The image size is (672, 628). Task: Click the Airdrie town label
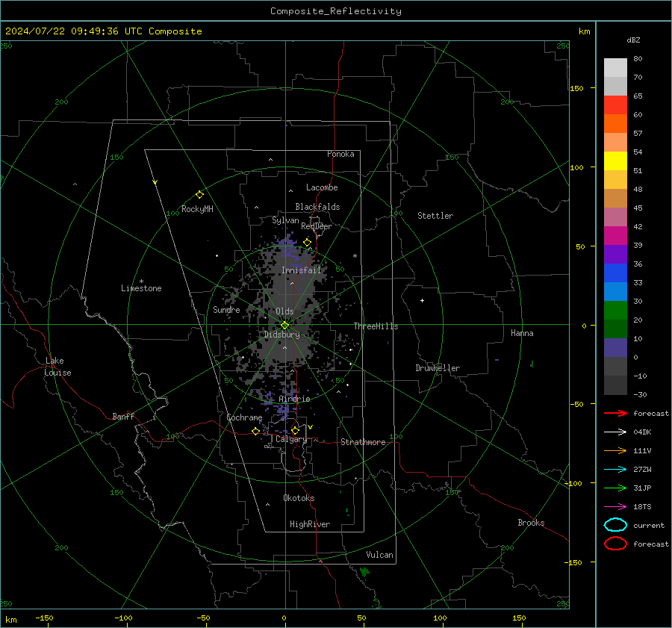294,399
